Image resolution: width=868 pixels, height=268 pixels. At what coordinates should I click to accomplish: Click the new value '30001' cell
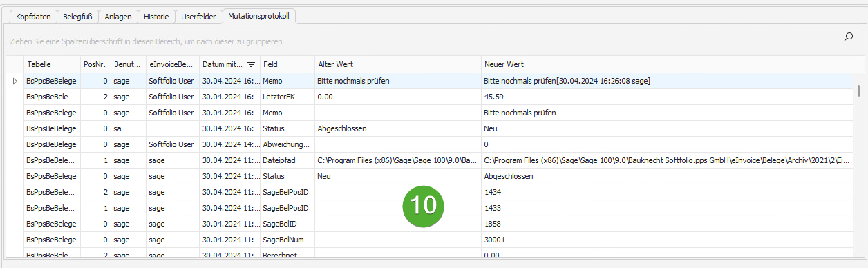(667, 240)
